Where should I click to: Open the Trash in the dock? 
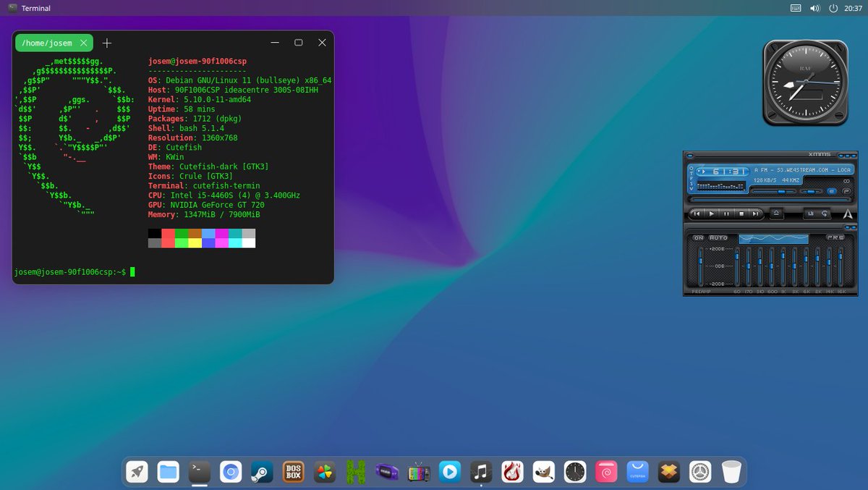click(731, 472)
